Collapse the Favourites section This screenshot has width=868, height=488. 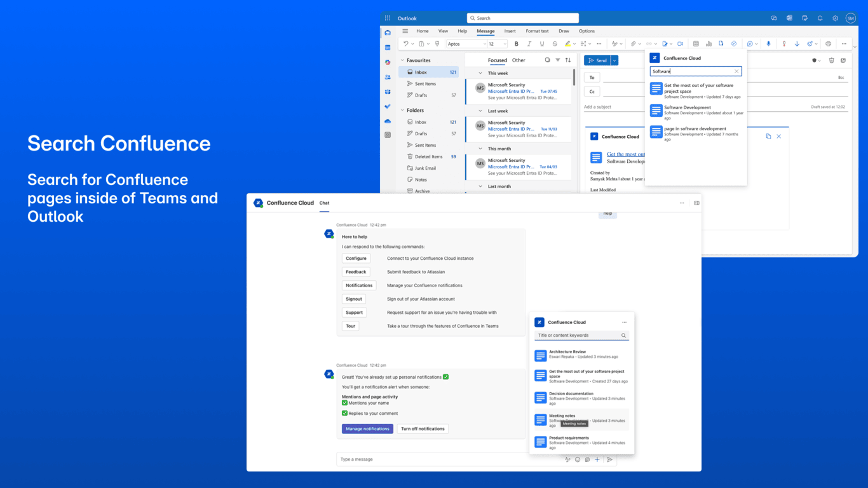coord(402,60)
